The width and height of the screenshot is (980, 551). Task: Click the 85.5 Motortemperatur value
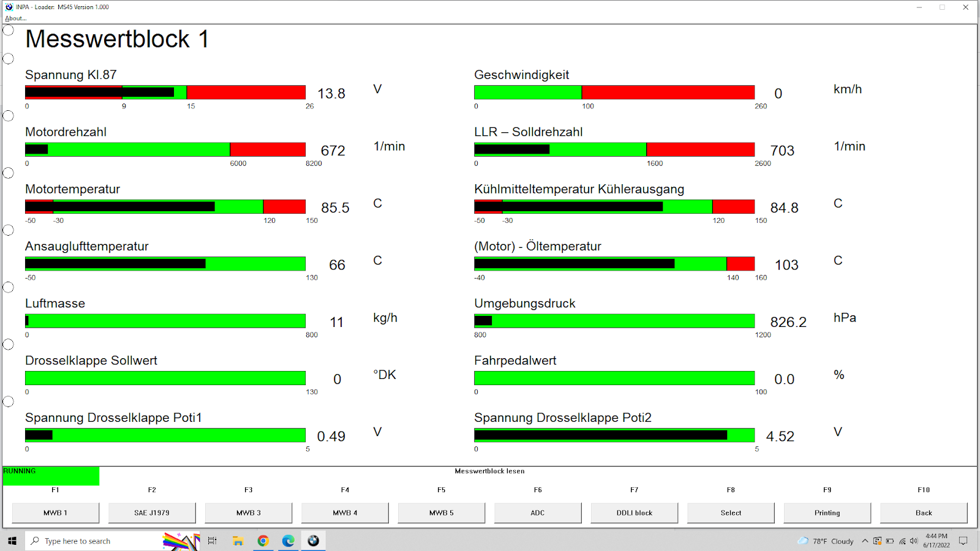click(x=335, y=208)
